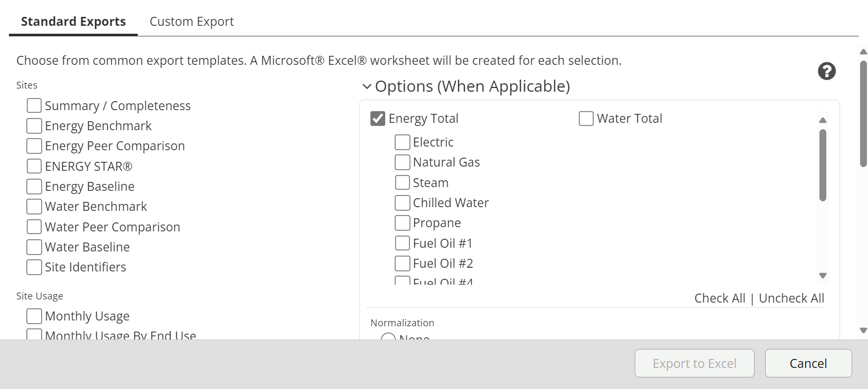
Task: Check the Water Benchmark export option
Action: 34,207
